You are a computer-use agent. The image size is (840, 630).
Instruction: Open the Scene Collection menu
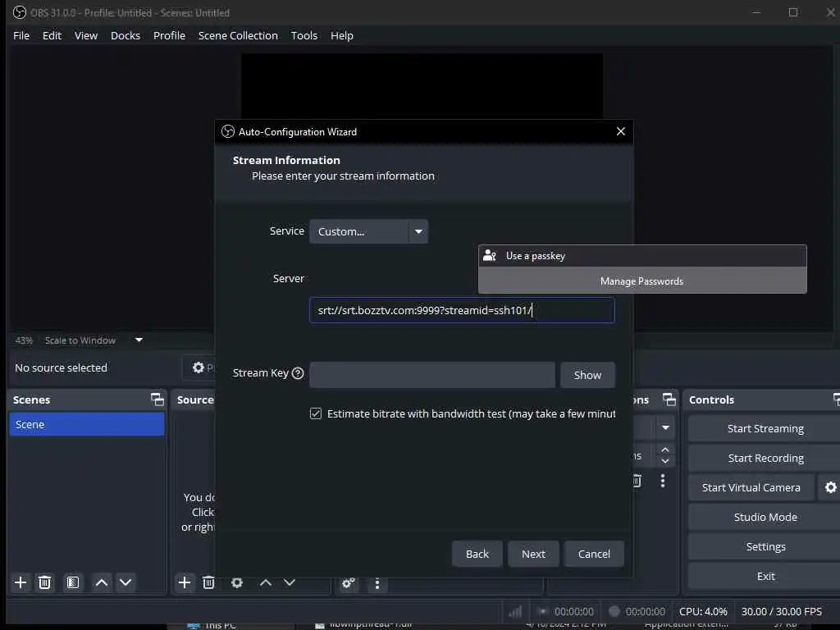[x=238, y=35]
